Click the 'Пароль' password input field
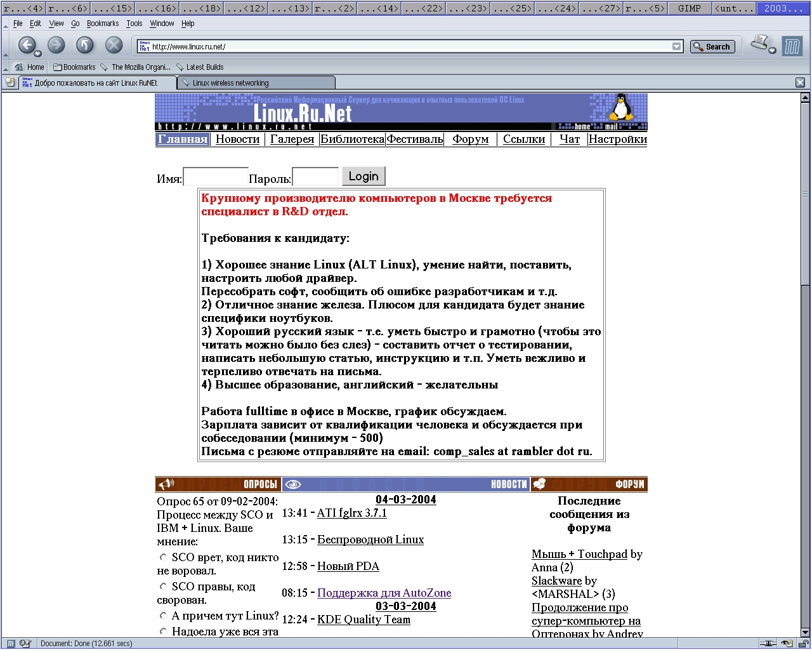The width and height of the screenshot is (812, 650). (315, 177)
